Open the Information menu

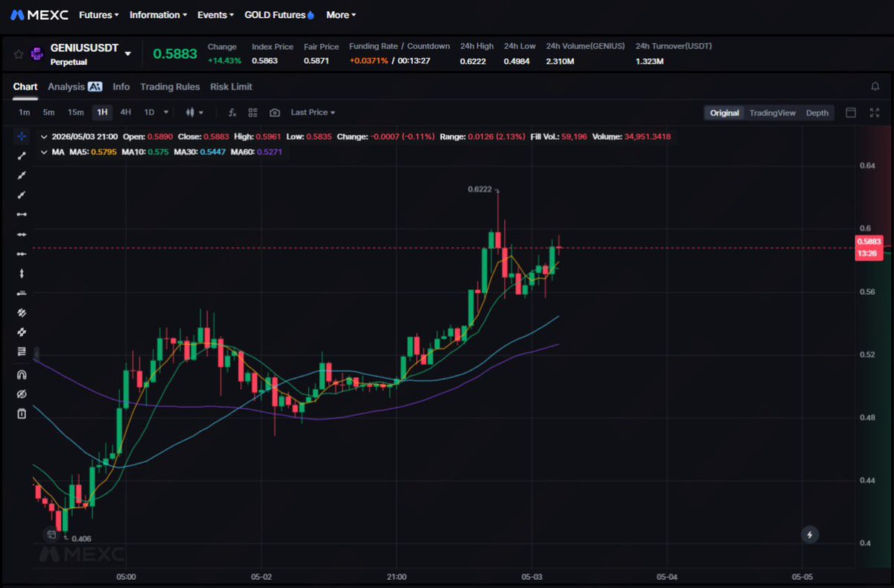[x=158, y=15]
